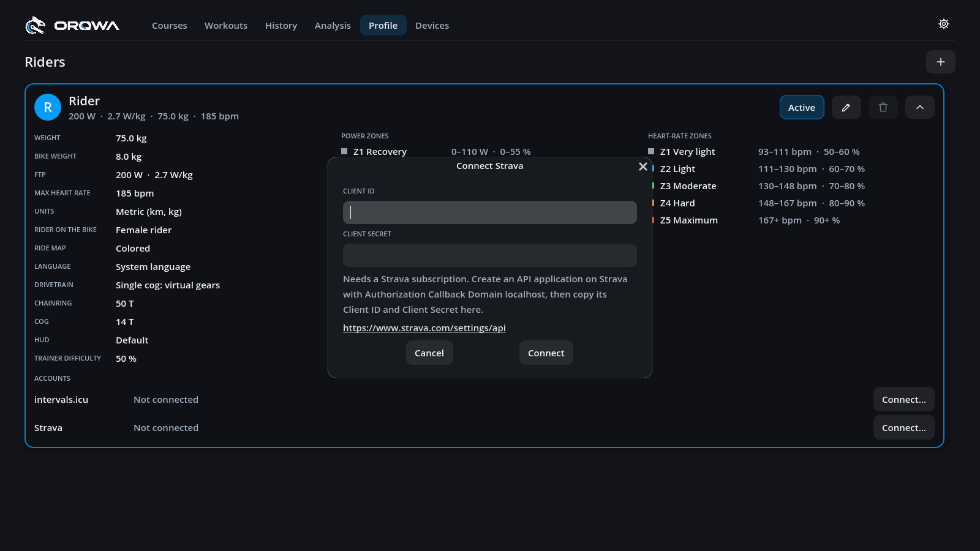This screenshot has width=980, height=551.
Task: Click Connect... for Strava account row
Action: tap(904, 427)
